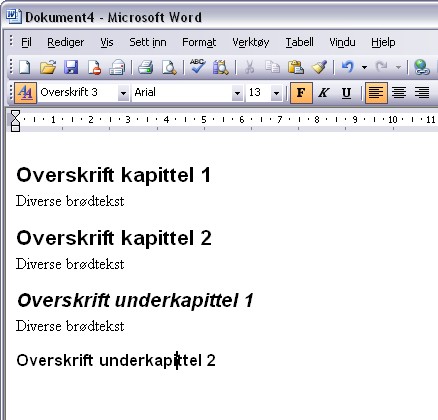Expand the Arial font dropdown
This screenshot has width=438, height=420.
click(237, 93)
